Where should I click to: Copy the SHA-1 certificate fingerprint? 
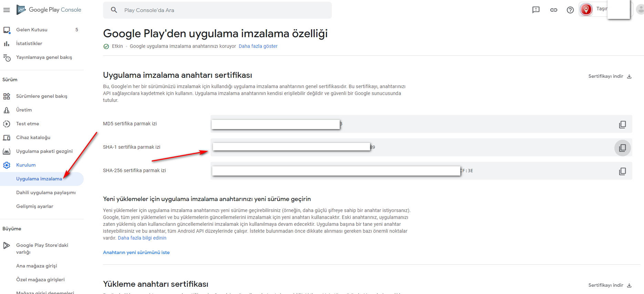point(622,148)
